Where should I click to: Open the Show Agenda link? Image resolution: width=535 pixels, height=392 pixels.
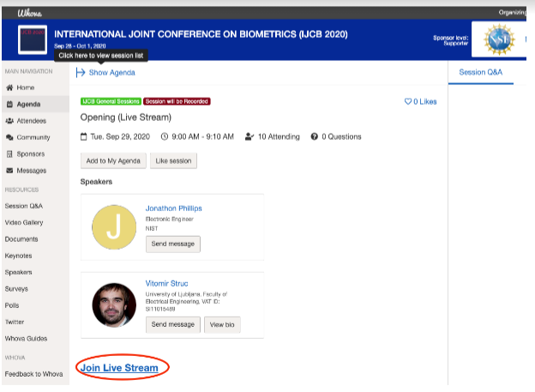pos(112,72)
